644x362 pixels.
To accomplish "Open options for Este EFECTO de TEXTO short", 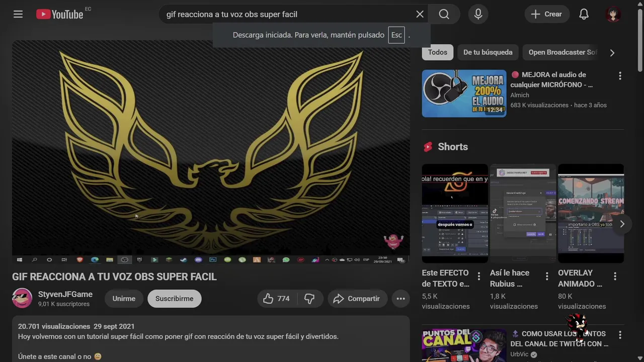I will click(x=479, y=276).
